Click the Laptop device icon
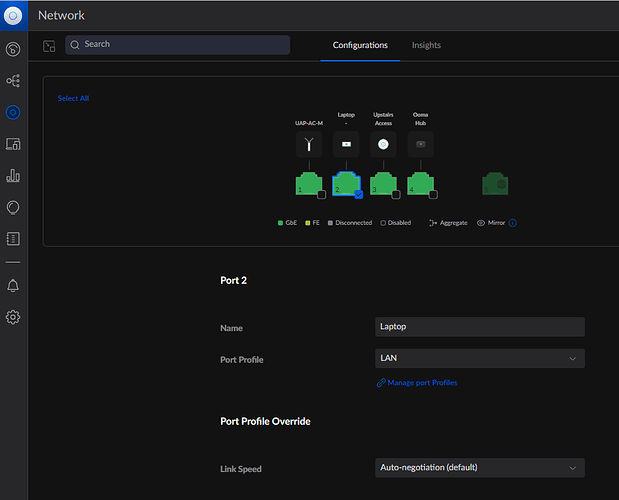This screenshot has height=500, width=619. [x=346, y=144]
